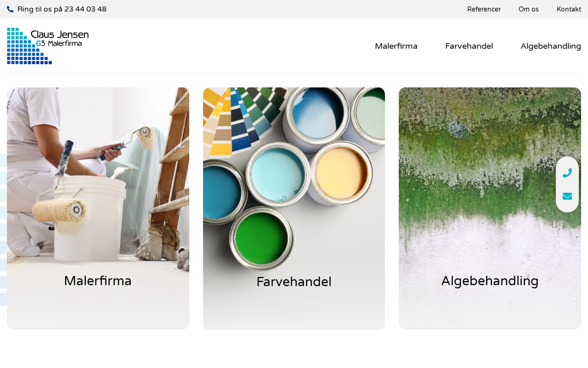
Task: Click the Farvehandel card title
Action: pos(294,282)
